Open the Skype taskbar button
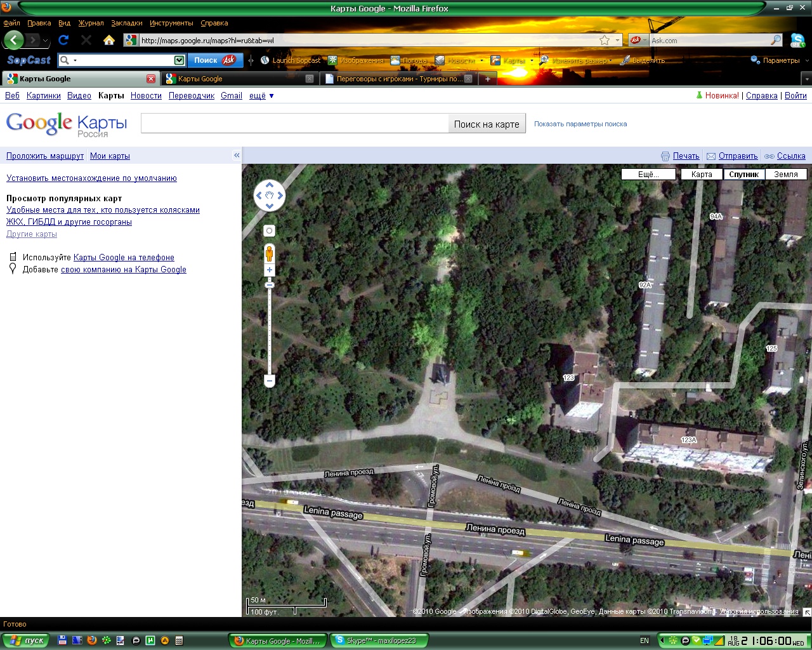 pos(379,640)
